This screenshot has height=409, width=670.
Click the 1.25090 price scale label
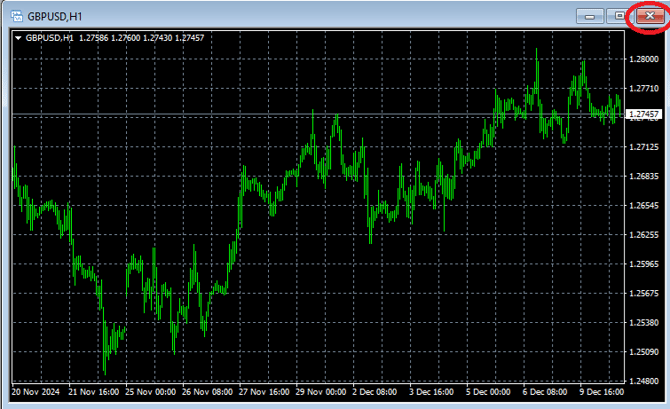coord(645,352)
